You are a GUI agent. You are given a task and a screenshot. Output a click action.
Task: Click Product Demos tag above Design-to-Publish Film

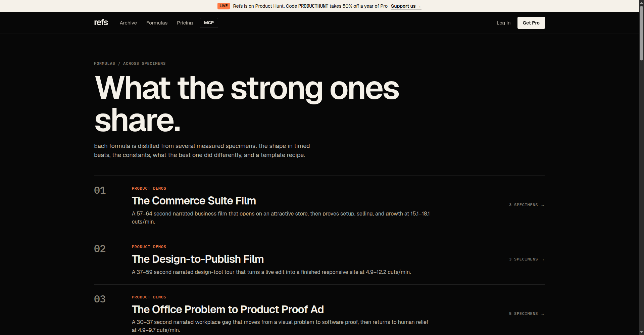(x=149, y=247)
